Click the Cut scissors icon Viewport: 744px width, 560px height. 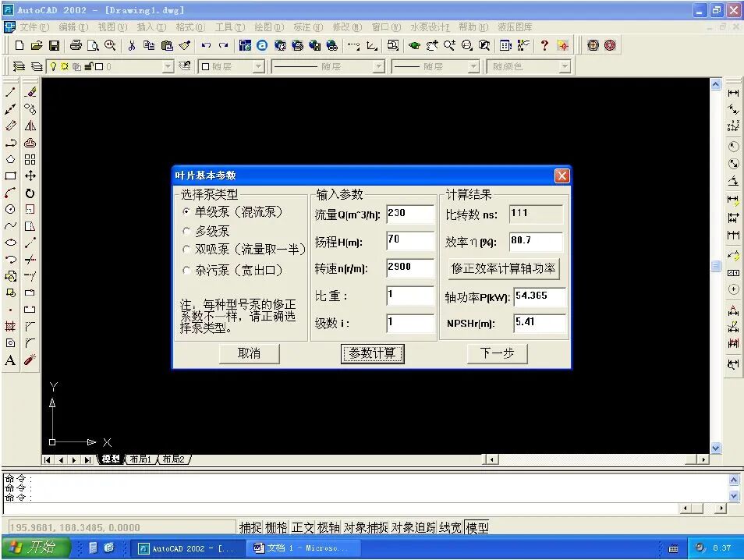(x=132, y=45)
